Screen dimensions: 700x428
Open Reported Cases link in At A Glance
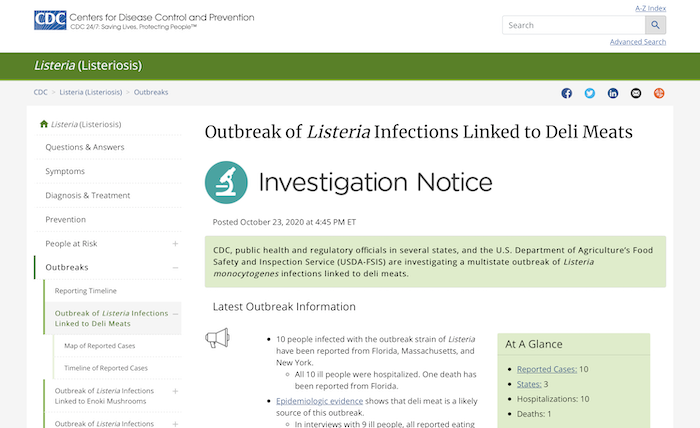click(x=547, y=370)
